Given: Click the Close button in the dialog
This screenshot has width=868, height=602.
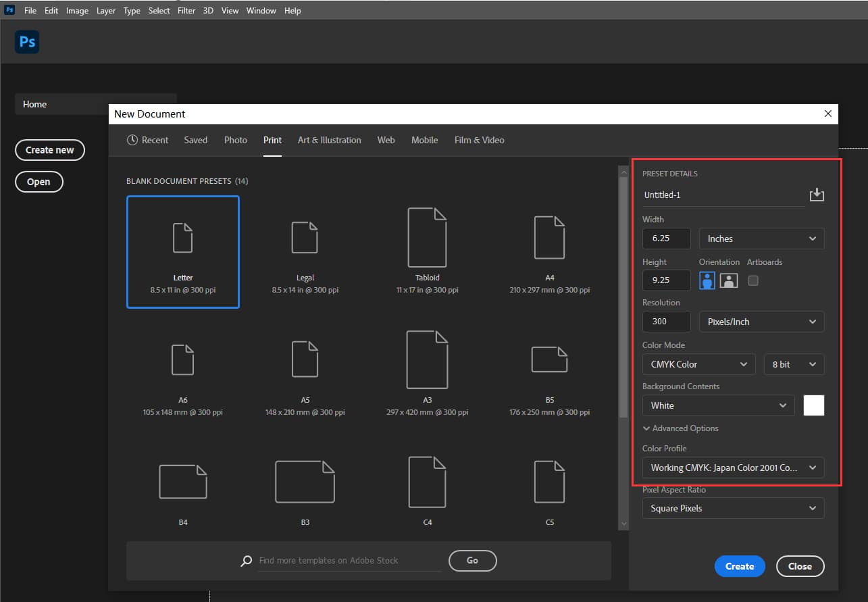Looking at the screenshot, I should click(800, 566).
